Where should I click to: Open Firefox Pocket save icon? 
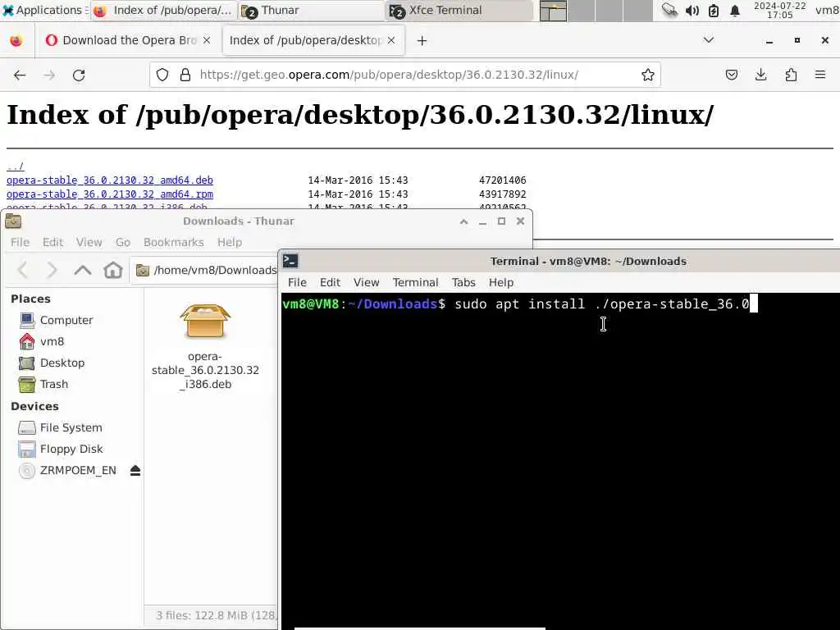[731, 75]
